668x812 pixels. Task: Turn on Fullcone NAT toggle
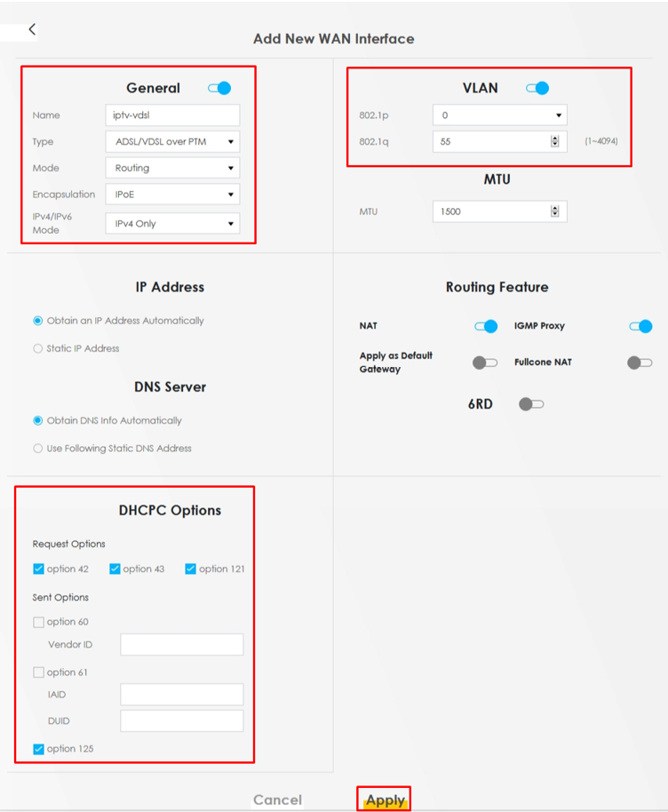[640, 362]
